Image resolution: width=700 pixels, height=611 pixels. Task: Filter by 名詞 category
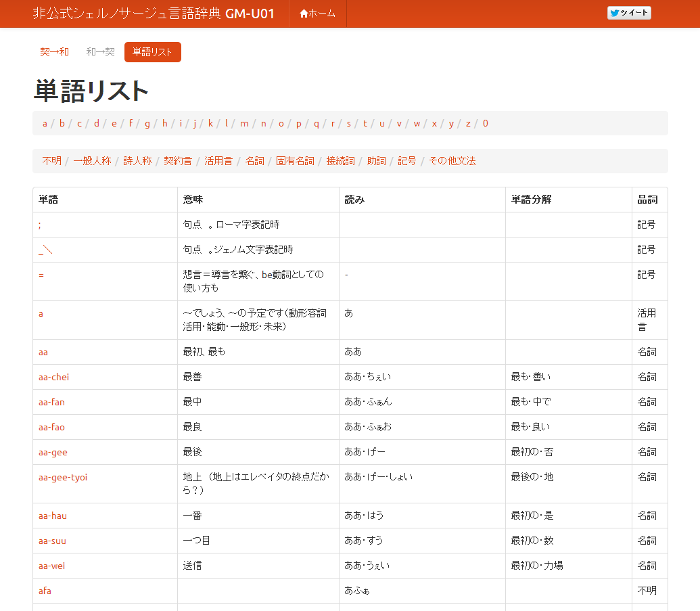(x=254, y=161)
